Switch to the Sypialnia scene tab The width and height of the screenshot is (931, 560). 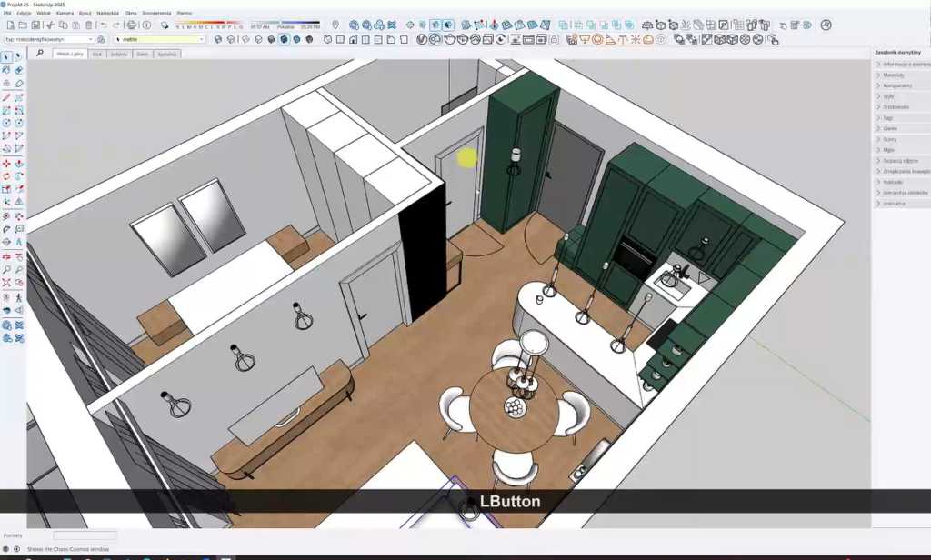[167, 55]
